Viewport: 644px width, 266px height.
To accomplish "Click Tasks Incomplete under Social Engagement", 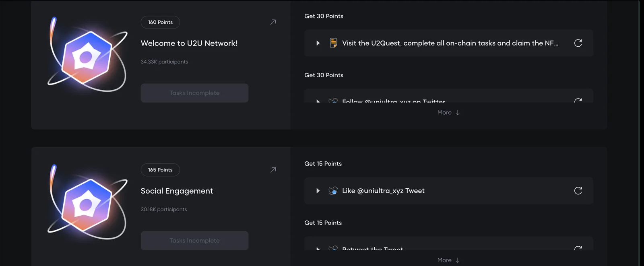I will click(194, 241).
